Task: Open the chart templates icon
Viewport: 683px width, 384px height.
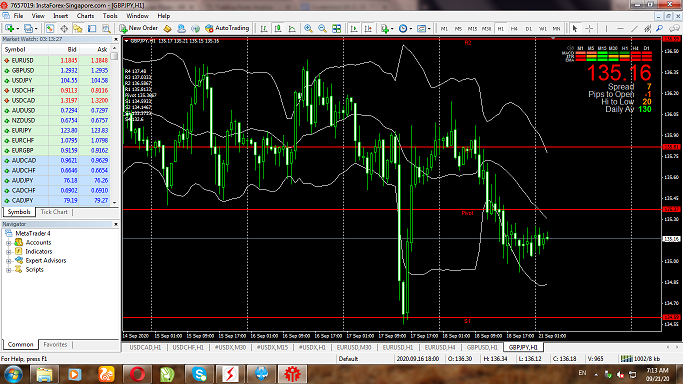Action: pos(421,28)
